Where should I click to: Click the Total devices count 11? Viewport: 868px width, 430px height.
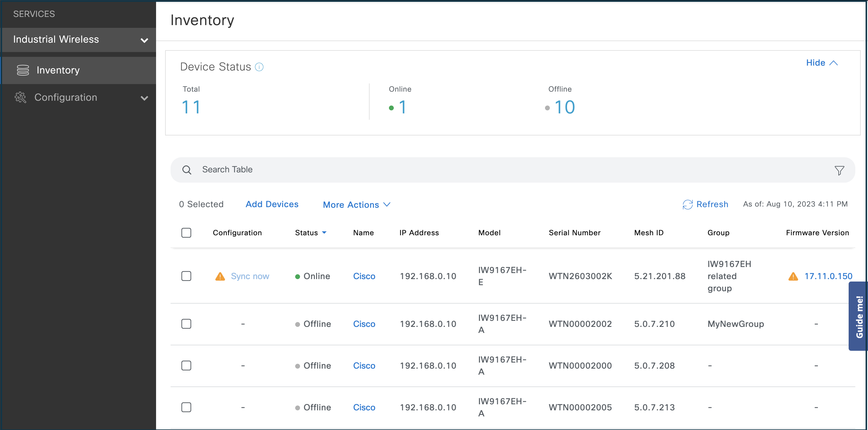point(191,107)
